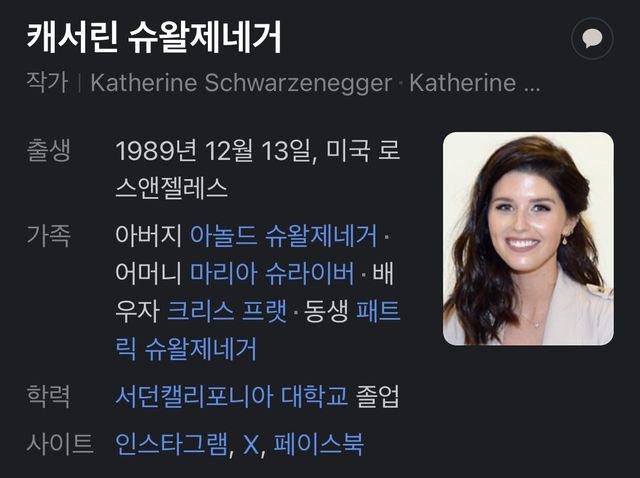Open the X social link
This screenshot has width=640, height=478.
click(x=251, y=445)
